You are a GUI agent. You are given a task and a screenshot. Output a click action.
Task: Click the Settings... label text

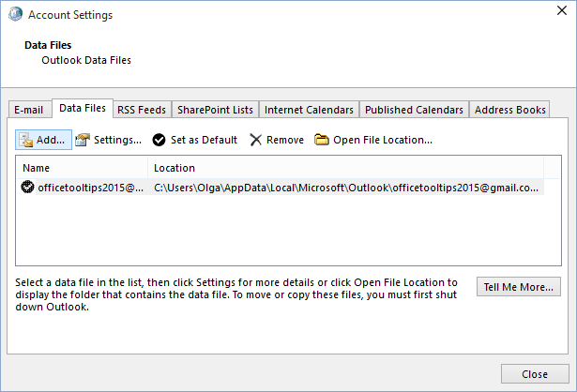click(117, 140)
